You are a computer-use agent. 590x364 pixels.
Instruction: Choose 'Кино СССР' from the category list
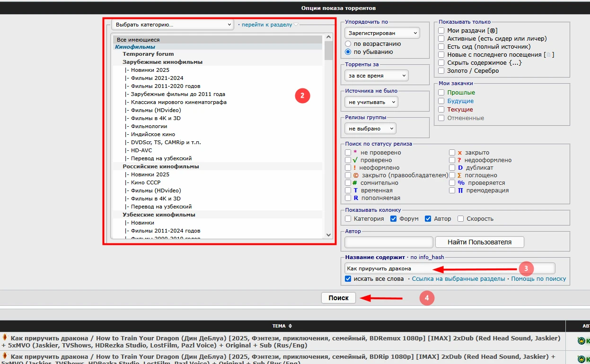coord(146,182)
